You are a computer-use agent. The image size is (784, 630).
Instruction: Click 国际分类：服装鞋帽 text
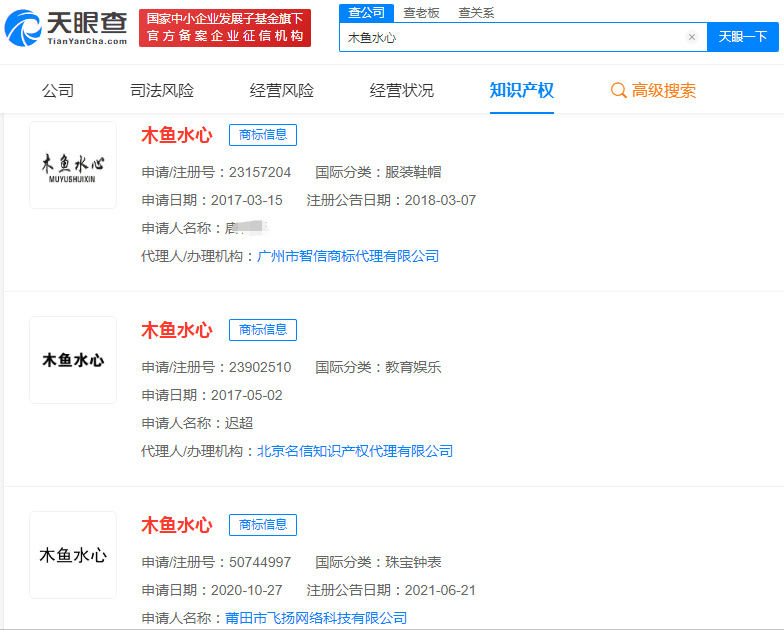point(378,172)
